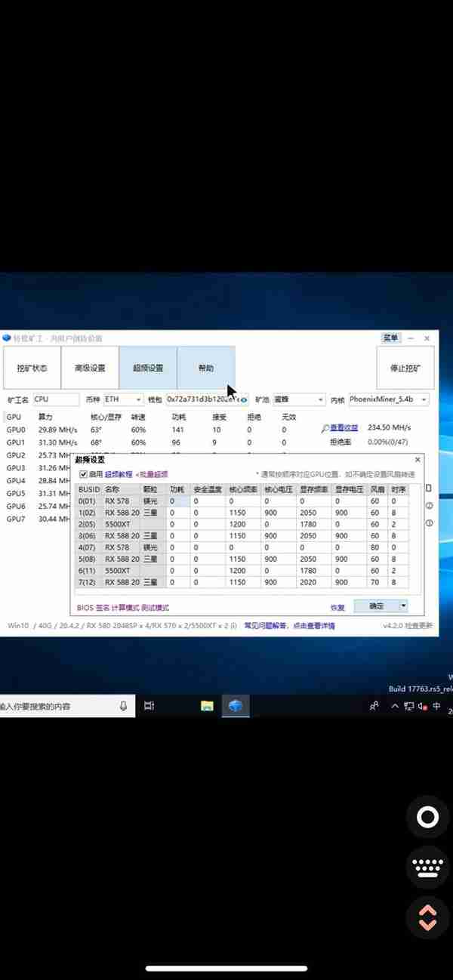Open File Explorer from the taskbar
453x980 pixels.
207,706
